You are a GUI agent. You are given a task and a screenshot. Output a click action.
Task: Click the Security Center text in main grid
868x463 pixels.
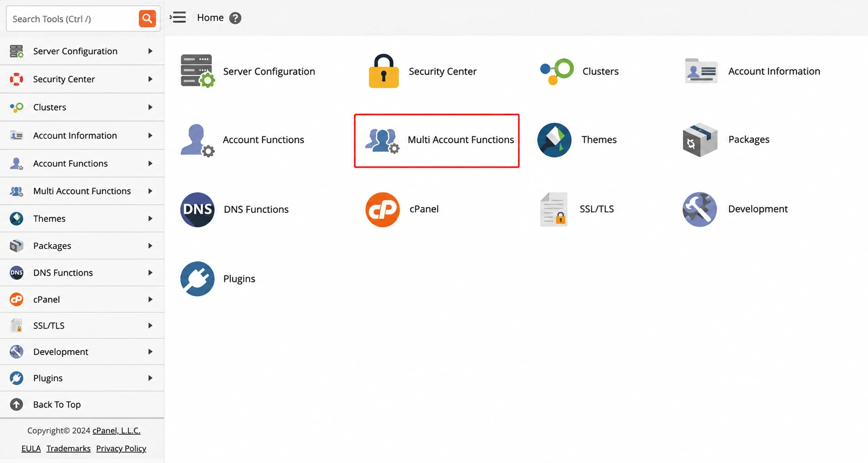click(x=442, y=71)
